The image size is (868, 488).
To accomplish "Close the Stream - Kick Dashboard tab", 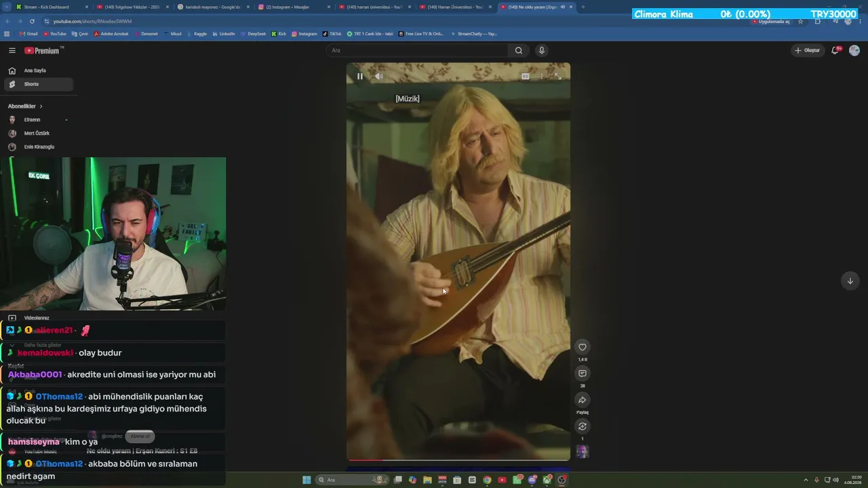I will point(87,7).
